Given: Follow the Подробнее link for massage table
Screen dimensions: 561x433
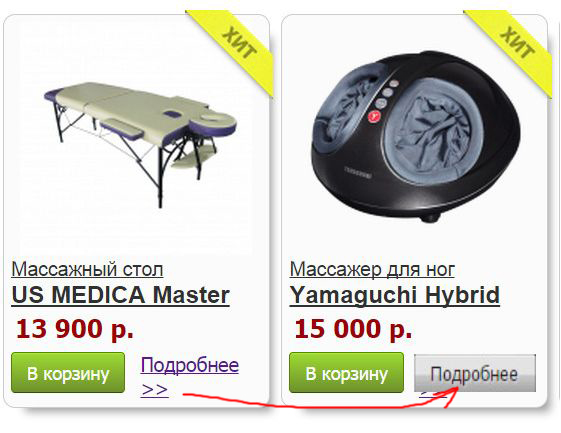Looking at the screenshot, I should (190, 365).
